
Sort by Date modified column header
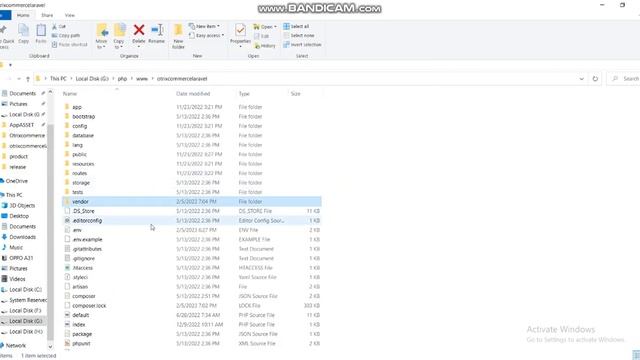pyautogui.click(x=193, y=94)
